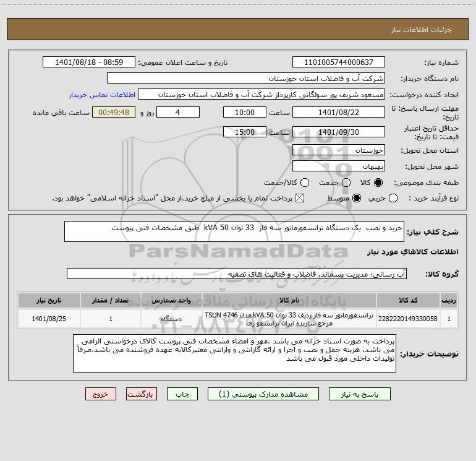Image resolution: width=476 pixels, height=461 pixels.
Task: Select the خدمت radio button
Action: pyautogui.click(x=346, y=183)
